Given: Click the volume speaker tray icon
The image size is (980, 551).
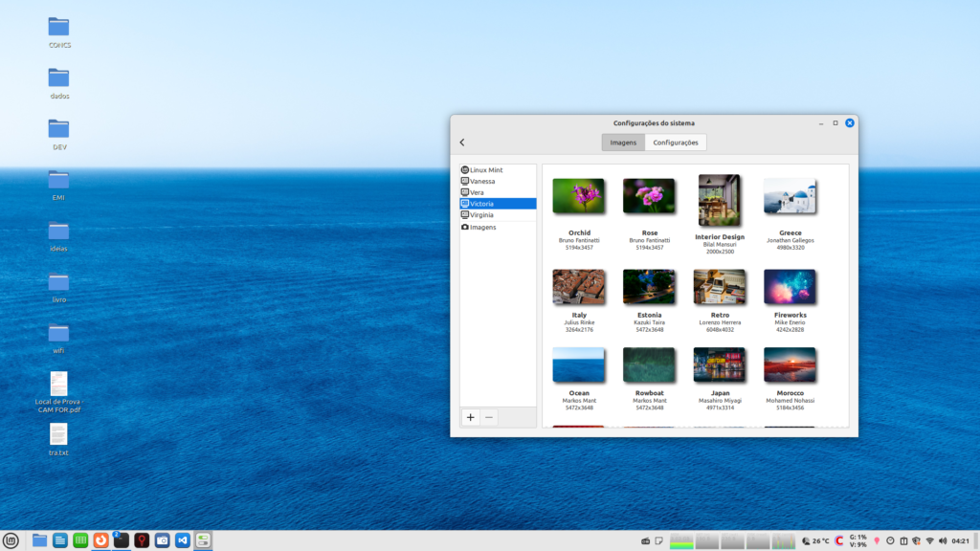Looking at the screenshot, I should click(x=943, y=541).
